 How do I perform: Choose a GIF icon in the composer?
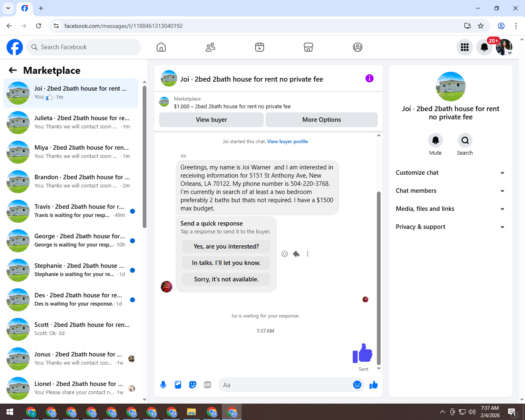tap(208, 385)
